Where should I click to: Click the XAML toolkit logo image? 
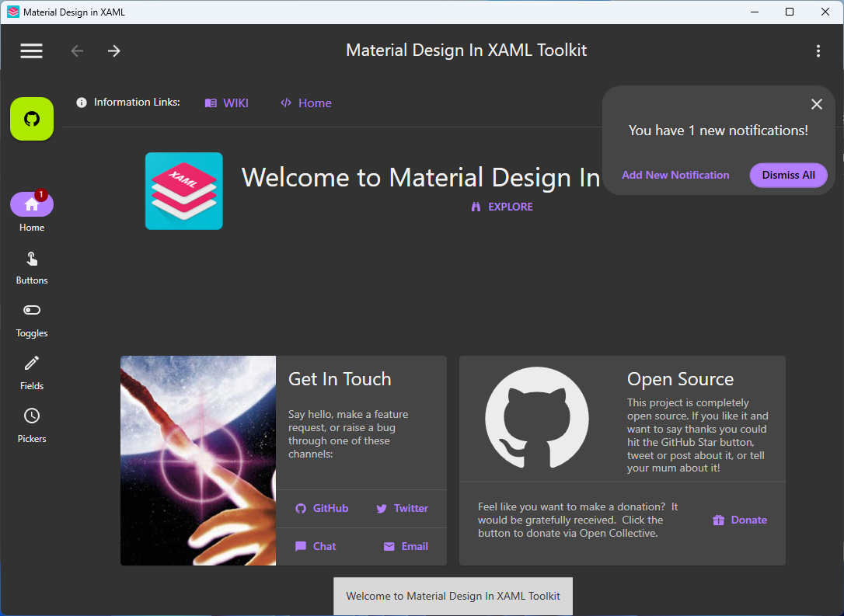[x=184, y=191]
